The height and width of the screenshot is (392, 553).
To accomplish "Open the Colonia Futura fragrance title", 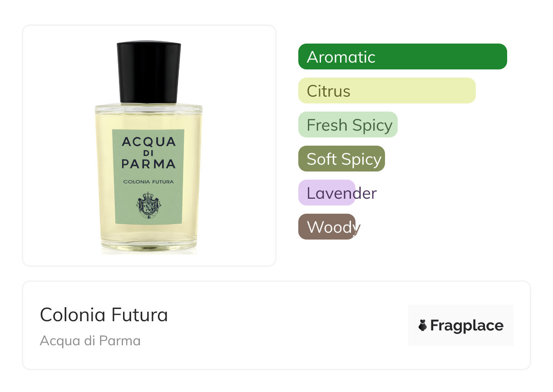I will (104, 314).
